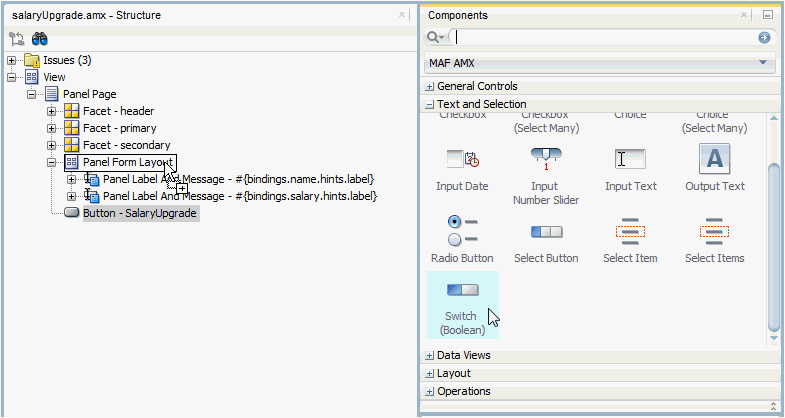785x418 pixels.
Task: Expand the Facet - primary node
Action: coord(52,129)
